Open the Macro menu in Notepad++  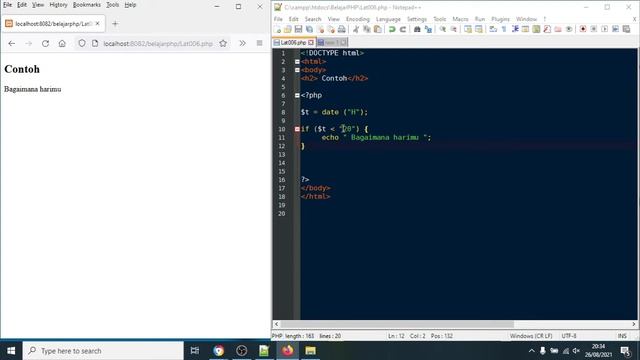[x=460, y=19]
